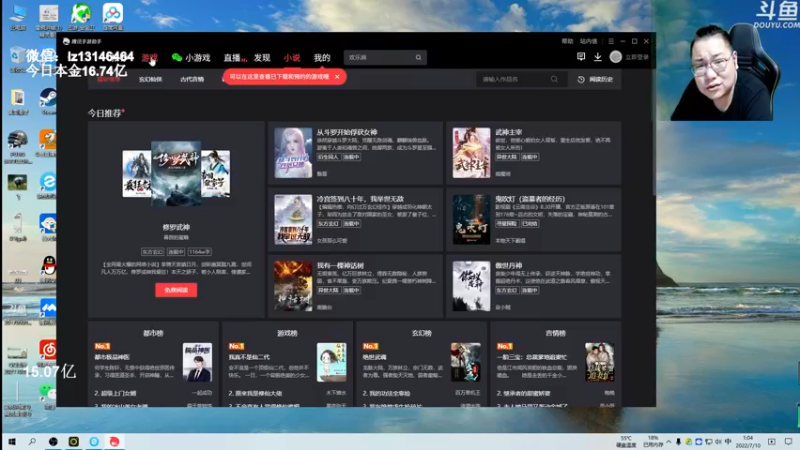
Task: Open the Steam desktop icon
Action: [x=48, y=99]
